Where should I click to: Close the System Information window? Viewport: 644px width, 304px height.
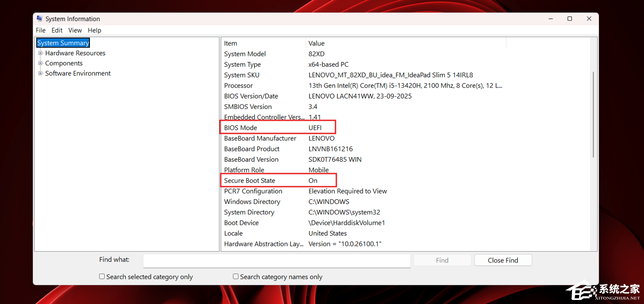click(589, 19)
